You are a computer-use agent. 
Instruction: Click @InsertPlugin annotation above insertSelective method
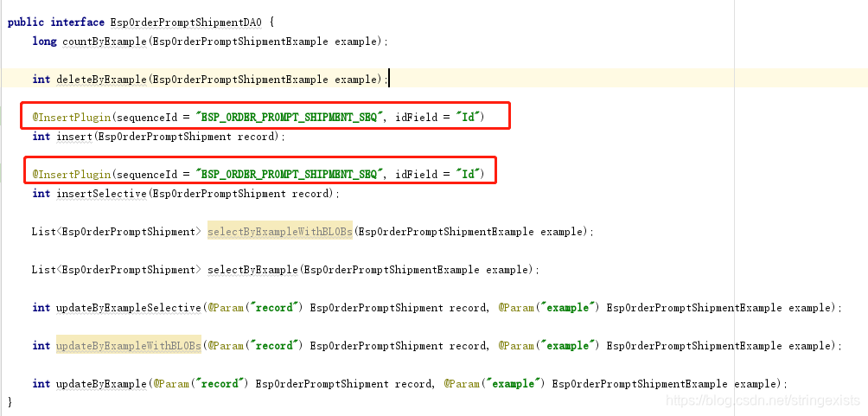pos(72,175)
